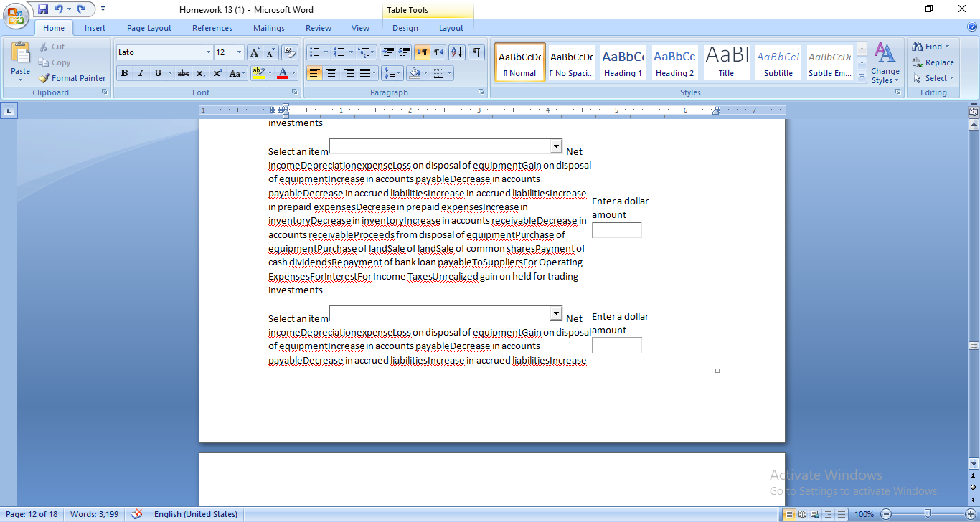Switch to Outline view
980x522 pixels.
(x=828, y=514)
